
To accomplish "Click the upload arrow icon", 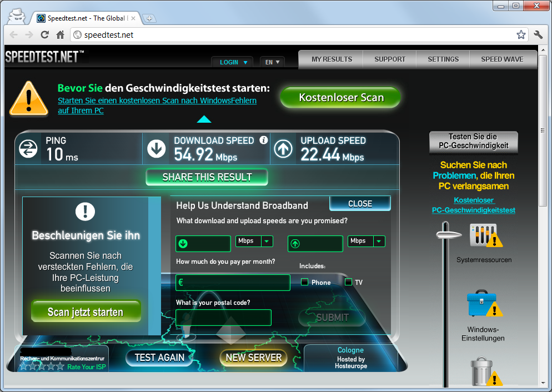I will pyautogui.click(x=283, y=148).
